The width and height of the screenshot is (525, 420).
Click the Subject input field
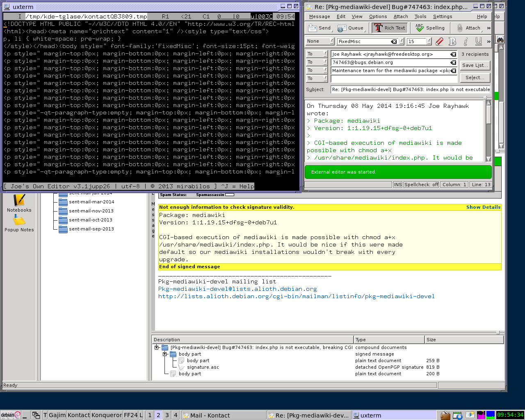click(411, 89)
